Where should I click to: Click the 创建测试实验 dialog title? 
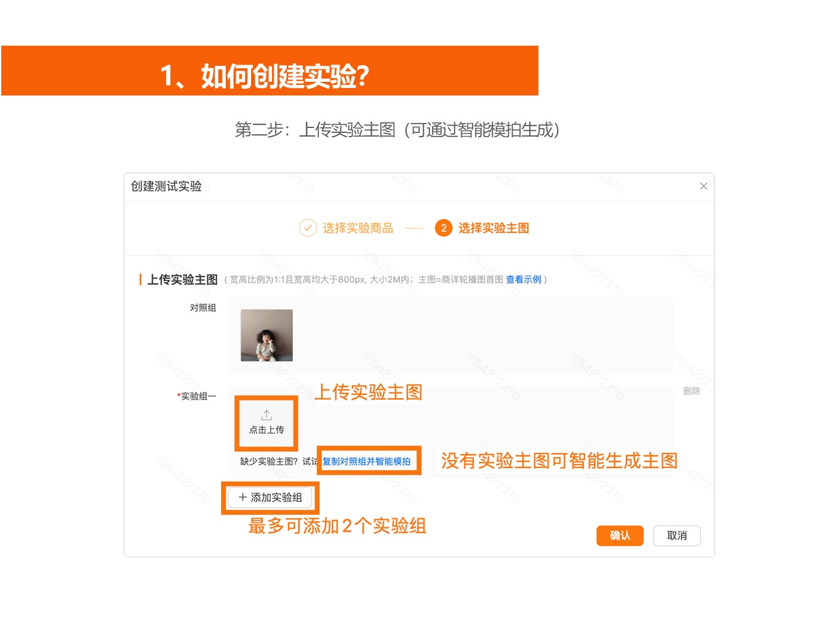(166, 186)
